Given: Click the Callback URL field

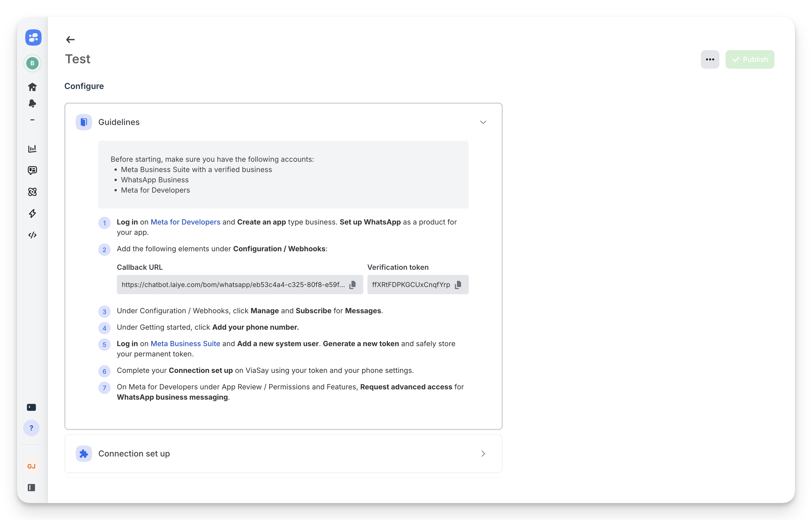Looking at the screenshot, I should [x=233, y=285].
